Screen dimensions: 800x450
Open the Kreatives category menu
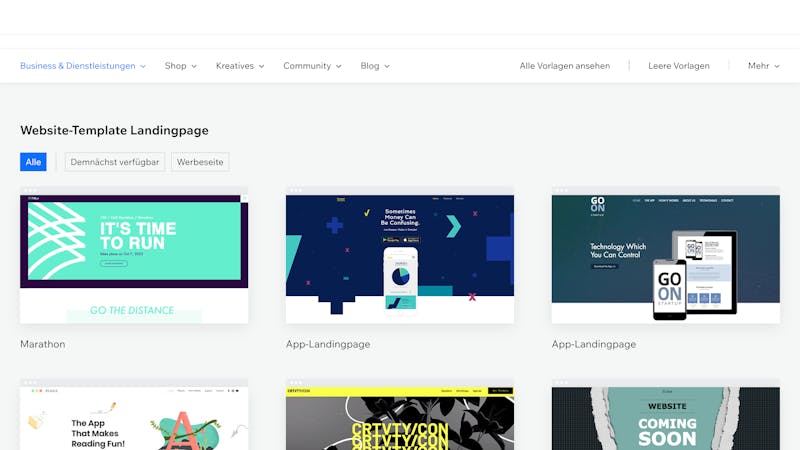[235, 66]
